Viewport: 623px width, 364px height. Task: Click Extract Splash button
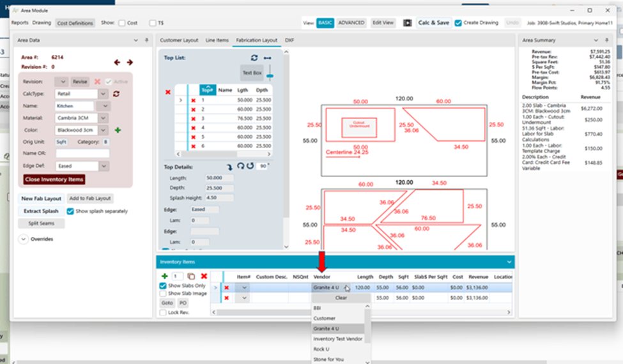tap(41, 211)
